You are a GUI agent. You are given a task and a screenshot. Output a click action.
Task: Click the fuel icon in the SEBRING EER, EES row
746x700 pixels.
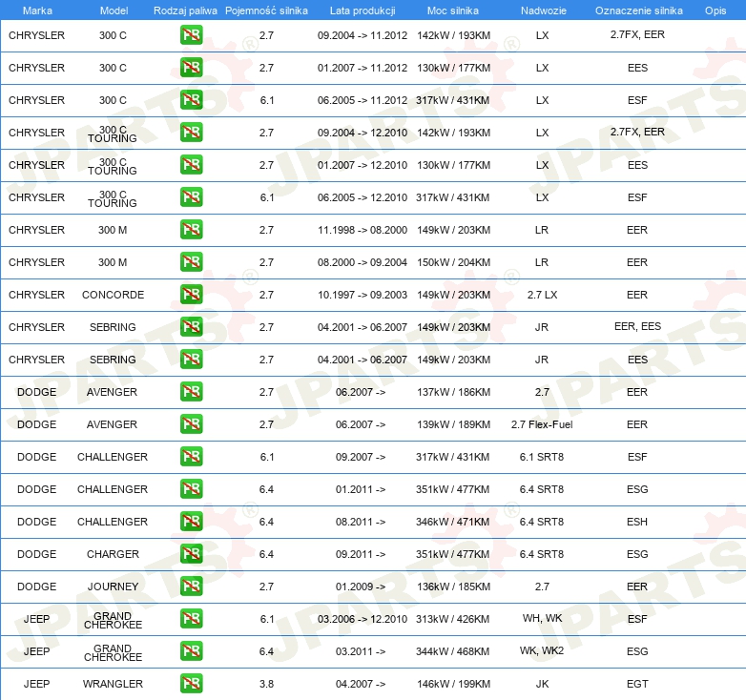coord(191,326)
